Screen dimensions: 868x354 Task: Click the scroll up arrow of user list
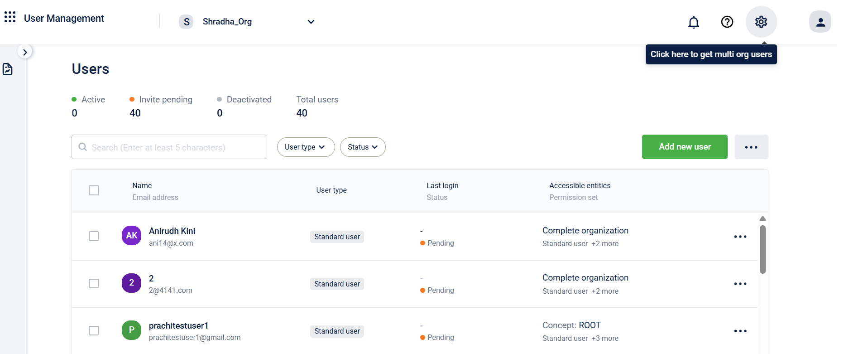click(762, 218)
